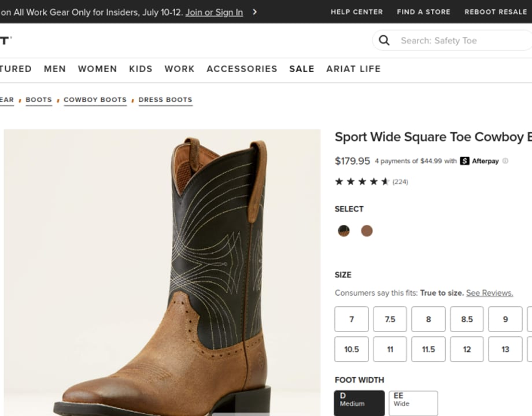532x416 pixels.
Task: Select the black and brown color swatch
Action: pyautogui.click(x=343, y=231)
